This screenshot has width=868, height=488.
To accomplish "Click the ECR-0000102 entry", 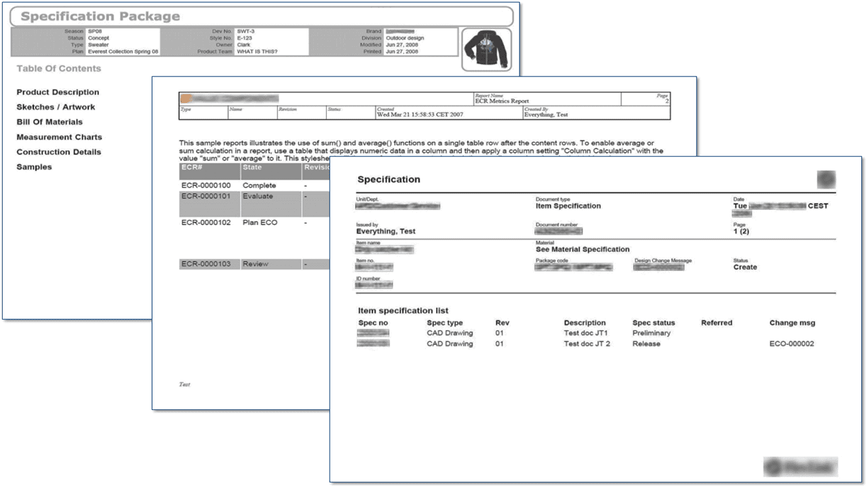I will click(205, 222).
